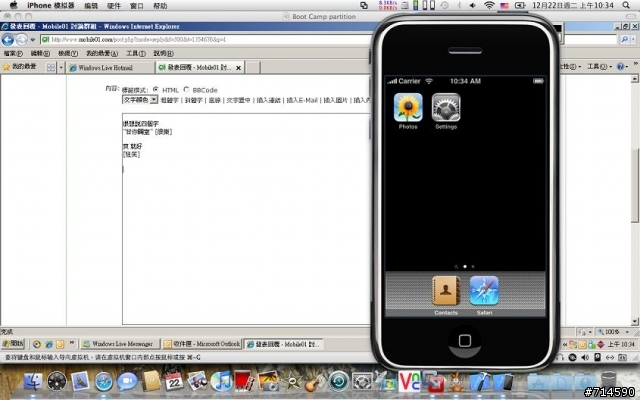Open iCal calendar in the dock
Viewport: 640px width, 400px height.
(174, 382)
